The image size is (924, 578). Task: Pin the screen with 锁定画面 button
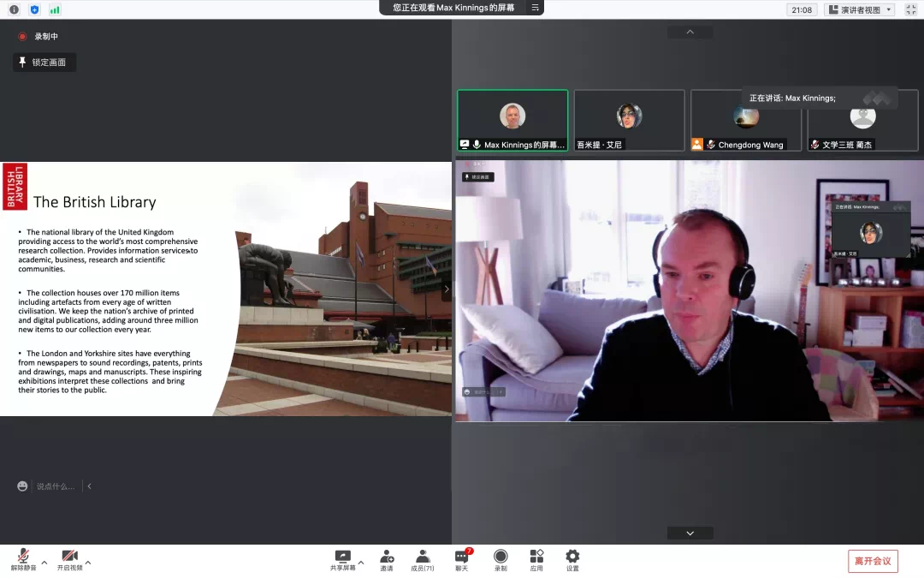44,63
